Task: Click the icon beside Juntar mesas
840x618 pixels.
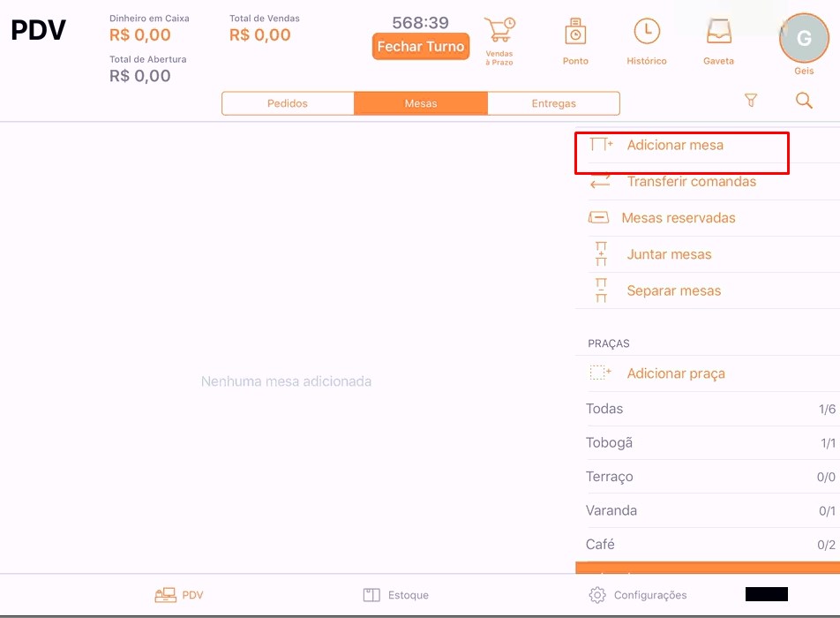Action: pyautogui.click(x=601, y=254)
